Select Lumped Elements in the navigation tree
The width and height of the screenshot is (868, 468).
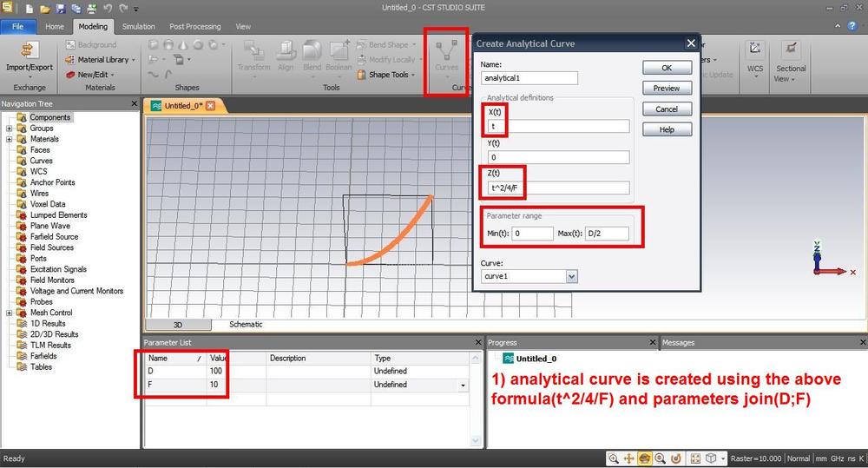click(59, 214)
